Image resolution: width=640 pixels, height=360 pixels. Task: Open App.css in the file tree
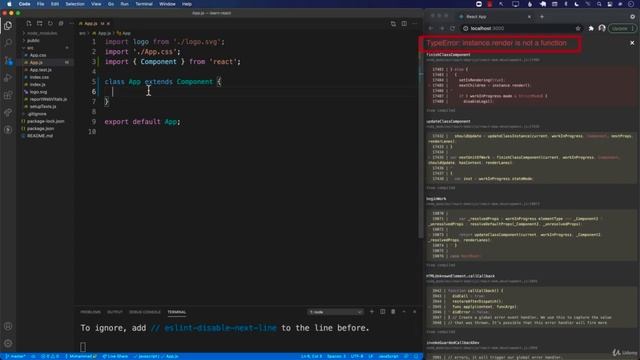38,55
